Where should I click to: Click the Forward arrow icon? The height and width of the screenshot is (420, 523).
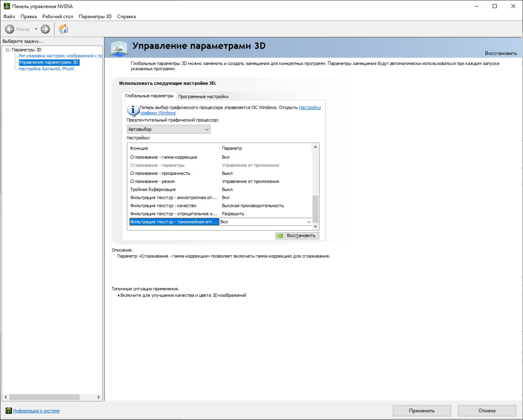tap(45, 29)
